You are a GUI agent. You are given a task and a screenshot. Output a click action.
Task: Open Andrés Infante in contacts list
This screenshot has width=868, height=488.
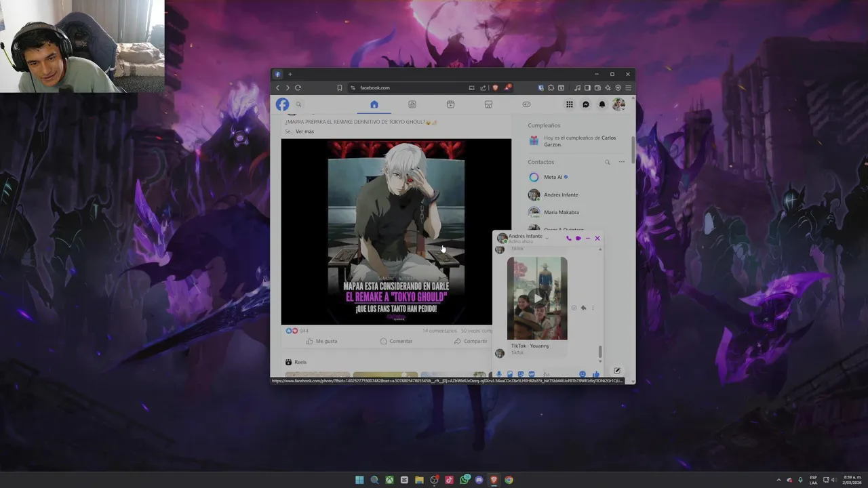pos(561,195)
